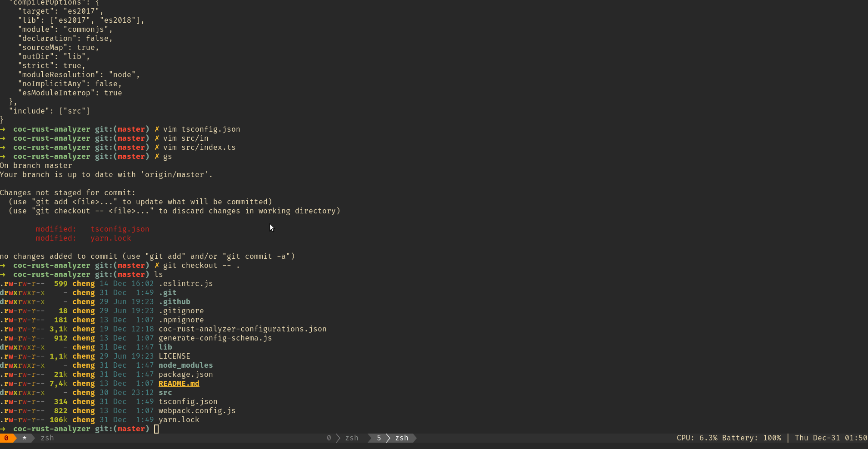
Task: Select the node_modules directory in the listing
Action: click(x=185, y=365)
